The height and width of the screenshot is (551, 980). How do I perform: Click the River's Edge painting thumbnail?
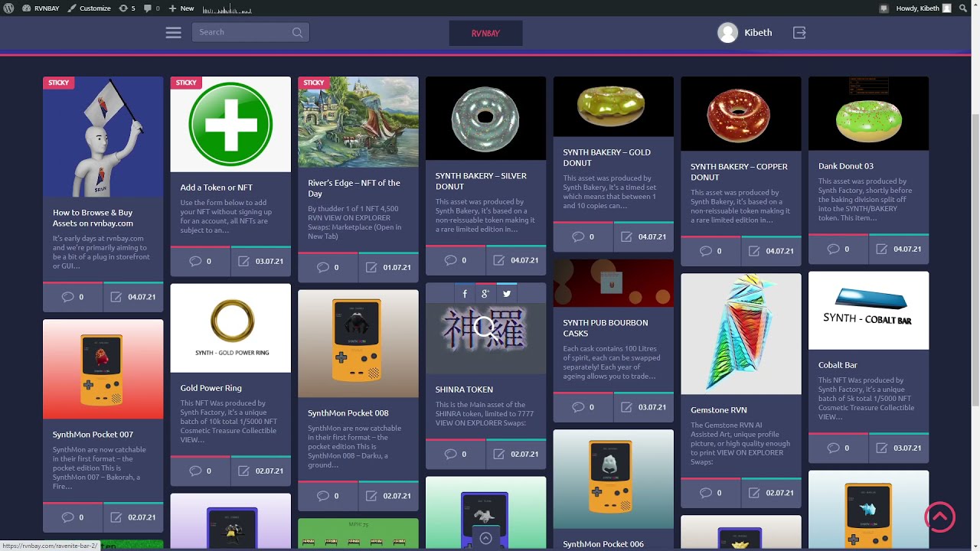[358, 122]
